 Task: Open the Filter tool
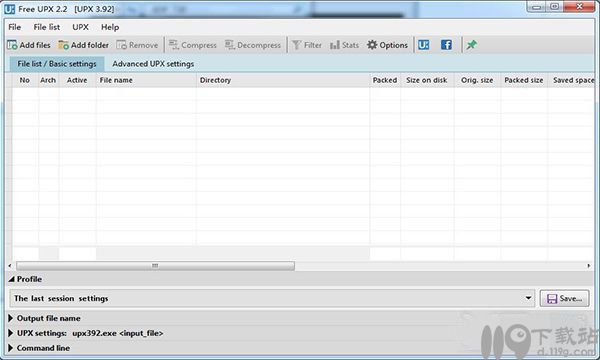click(x=307, y=45)
